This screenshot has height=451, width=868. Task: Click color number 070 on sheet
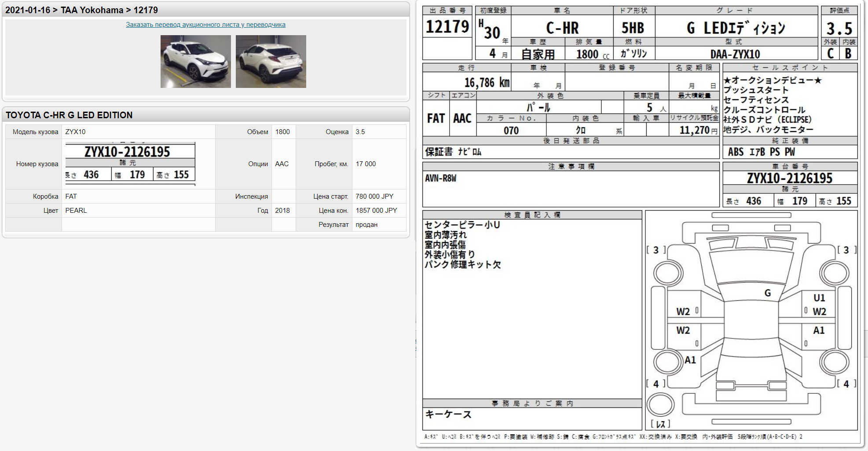(511, 131)
